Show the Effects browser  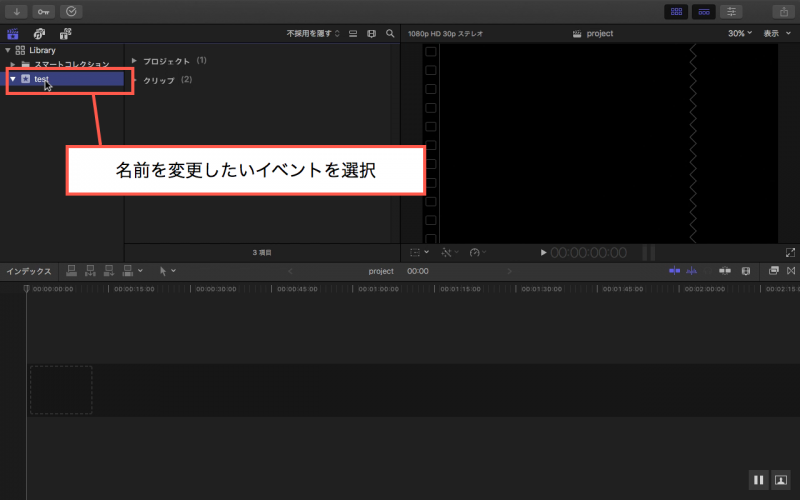click(773, 271)
